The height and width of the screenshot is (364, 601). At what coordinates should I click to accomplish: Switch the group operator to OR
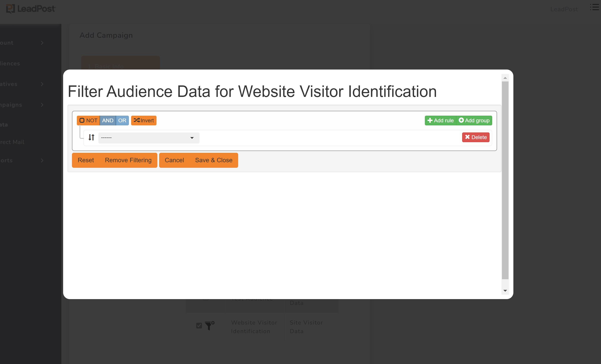[122, 120]
